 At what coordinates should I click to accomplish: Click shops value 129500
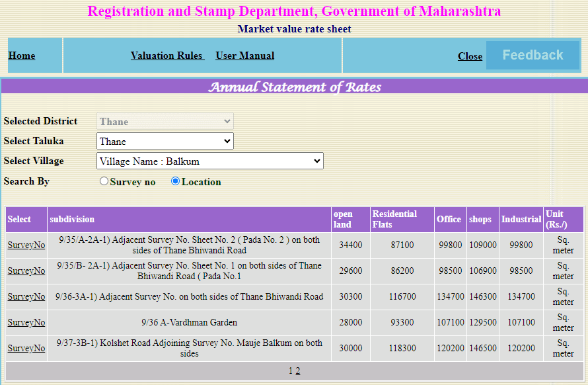[x=483, y=322]
